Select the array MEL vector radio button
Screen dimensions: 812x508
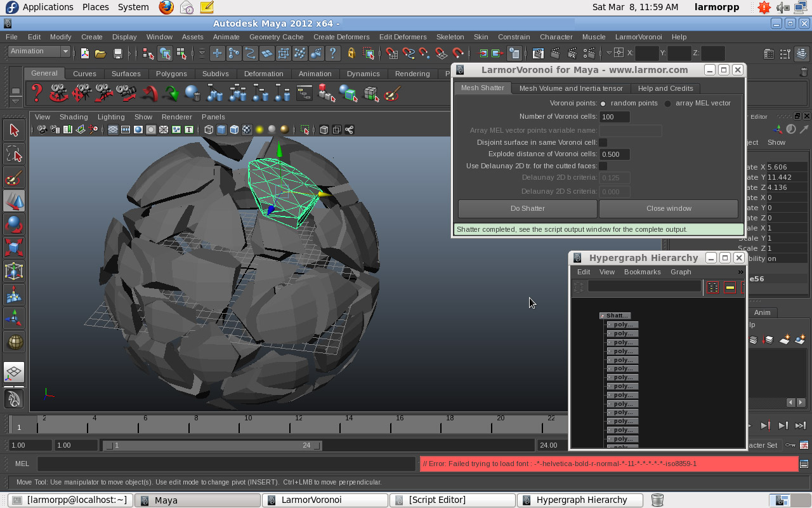668,104
